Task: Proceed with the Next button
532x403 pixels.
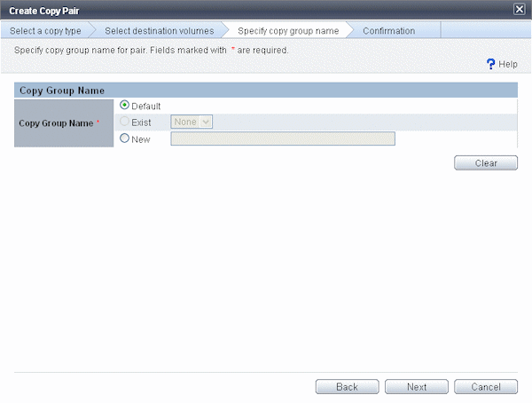Action: (x=417, y=387)
